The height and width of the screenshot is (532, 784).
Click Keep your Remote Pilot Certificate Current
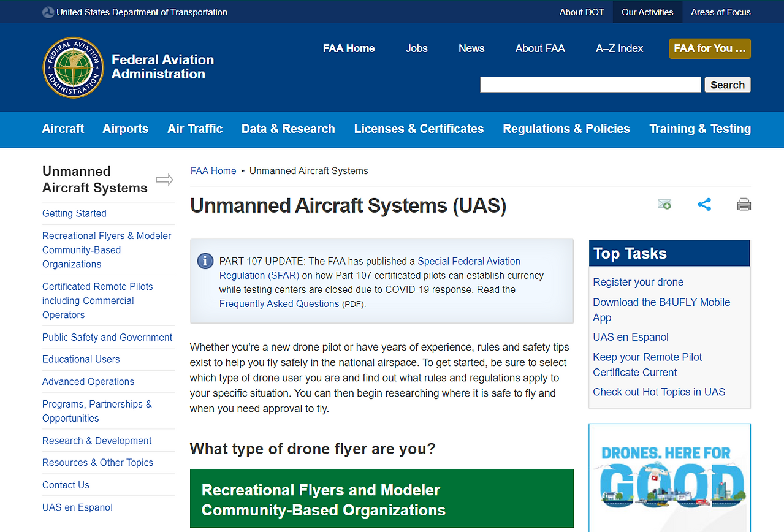point(647,365)
